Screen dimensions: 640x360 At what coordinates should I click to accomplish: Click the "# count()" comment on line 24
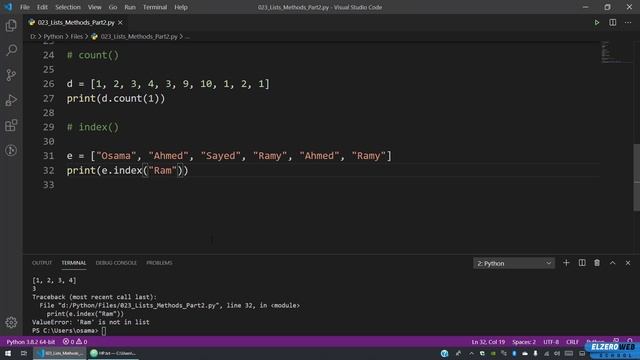coord(93,55)
